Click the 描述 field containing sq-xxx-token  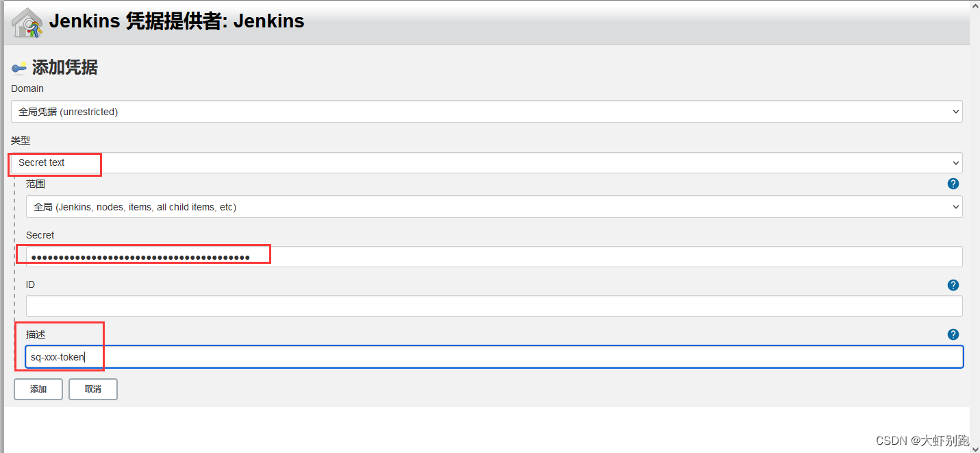[x=494, y=357]
